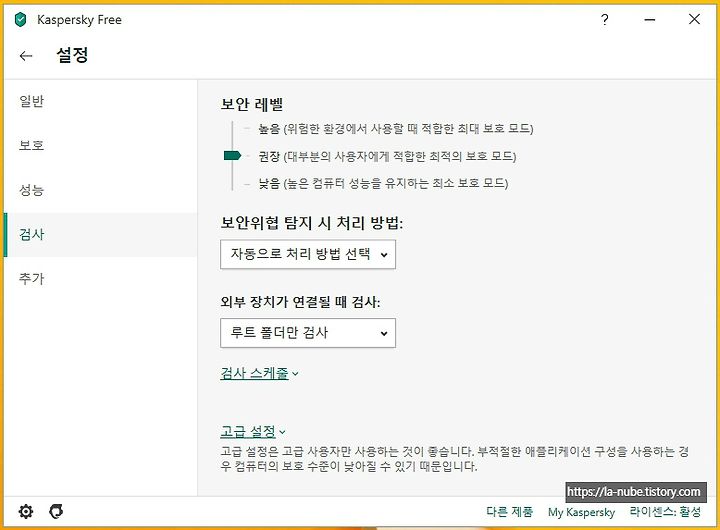Click the 보안 레벨 heading text
Viewport: 720px width, 530px height.
pyautogui.click(x=252, y=104)
